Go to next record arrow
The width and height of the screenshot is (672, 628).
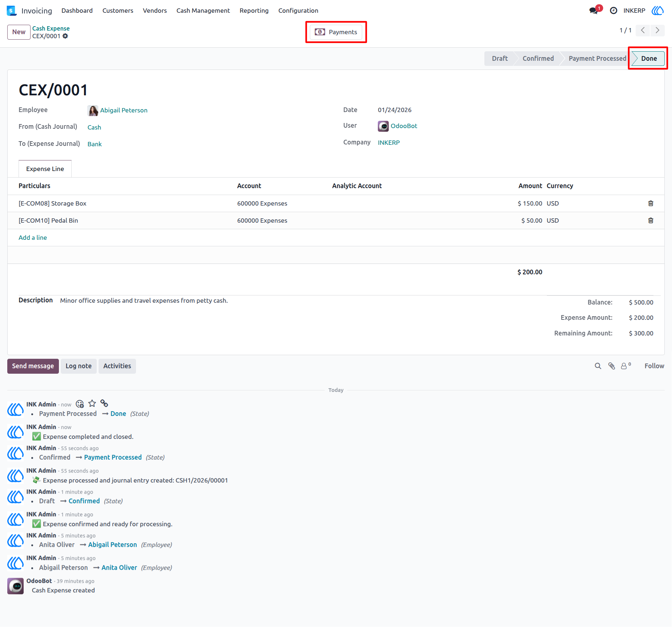[x=657, y=31]
